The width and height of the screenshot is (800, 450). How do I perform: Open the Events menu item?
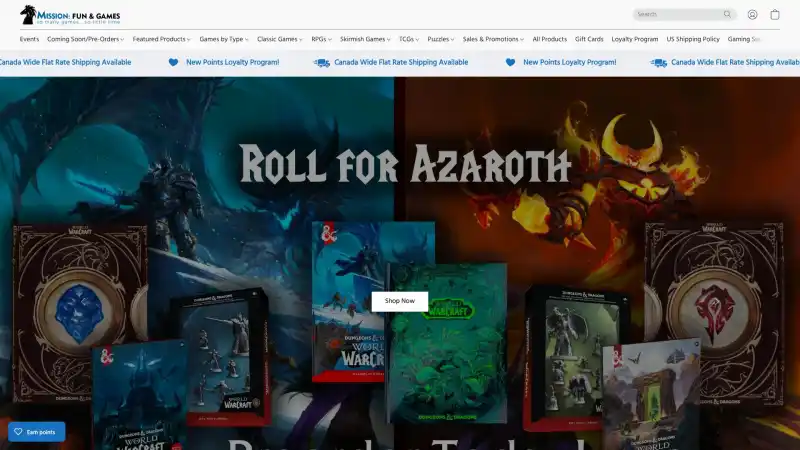(29, 39)
